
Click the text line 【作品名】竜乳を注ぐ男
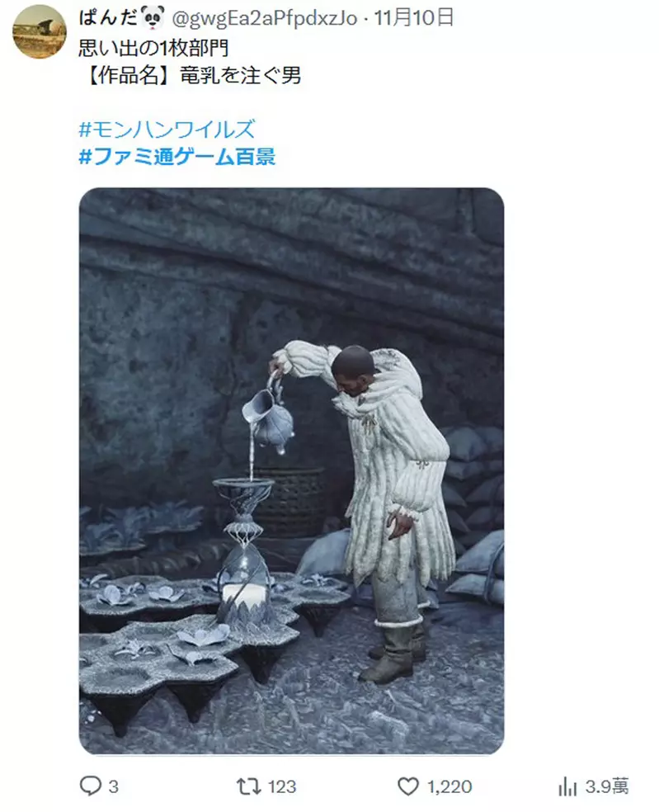click(x=190, y=76)
